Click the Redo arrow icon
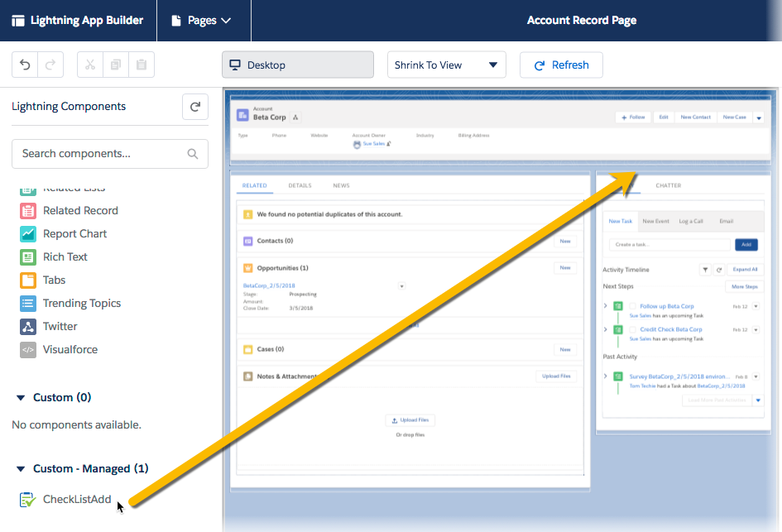The image size is (782, 532). pos(50,65)
